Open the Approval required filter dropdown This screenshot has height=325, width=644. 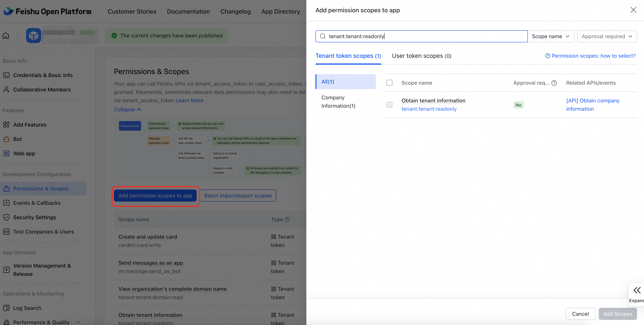tap(607, 36)
